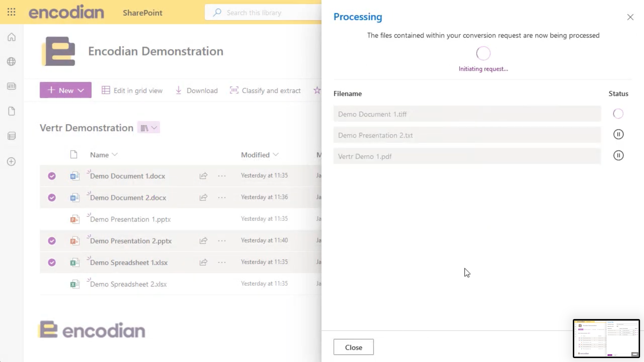Click the Yesterday at 11:40 modified value
The height and width of the screenshot is (362, 644).
click(264, 240)
